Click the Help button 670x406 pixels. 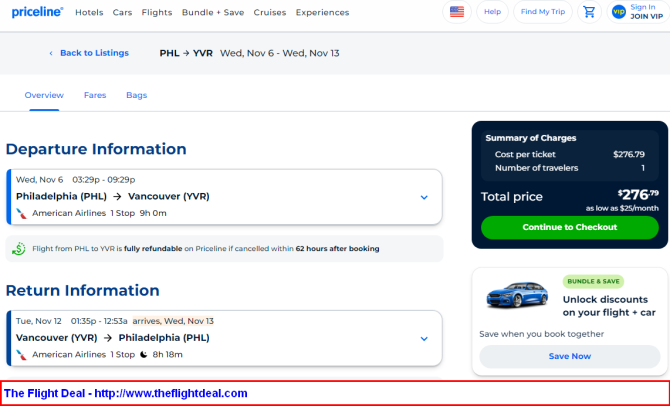pyautogui.click(x=492, y=12)
